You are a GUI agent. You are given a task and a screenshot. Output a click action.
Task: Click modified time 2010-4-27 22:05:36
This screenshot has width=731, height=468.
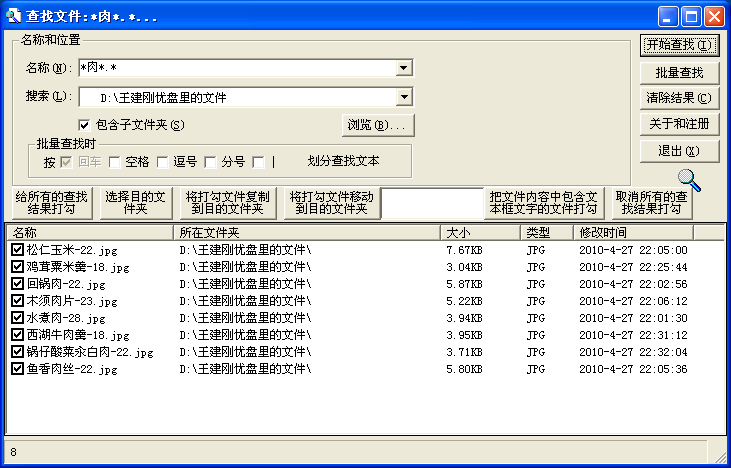pos(633,369)
